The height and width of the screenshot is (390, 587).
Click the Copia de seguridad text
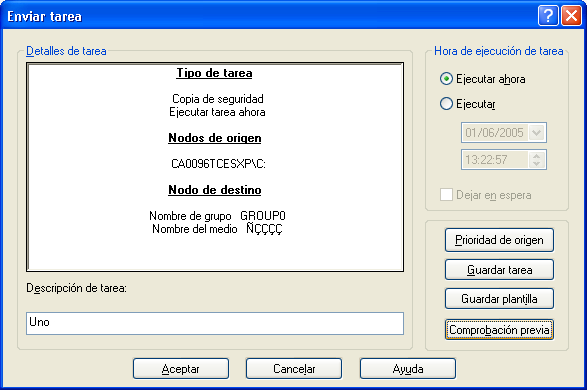point(218,99)
